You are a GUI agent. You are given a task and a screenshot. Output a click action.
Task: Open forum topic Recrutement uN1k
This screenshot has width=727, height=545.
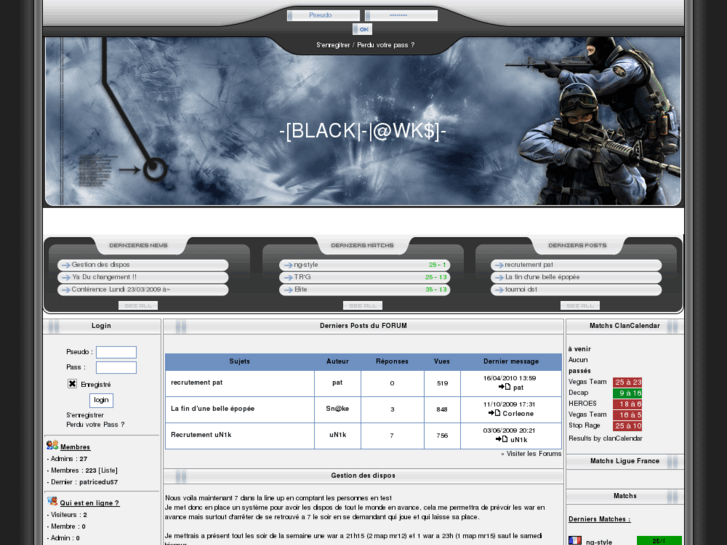[x=201, y=435]
